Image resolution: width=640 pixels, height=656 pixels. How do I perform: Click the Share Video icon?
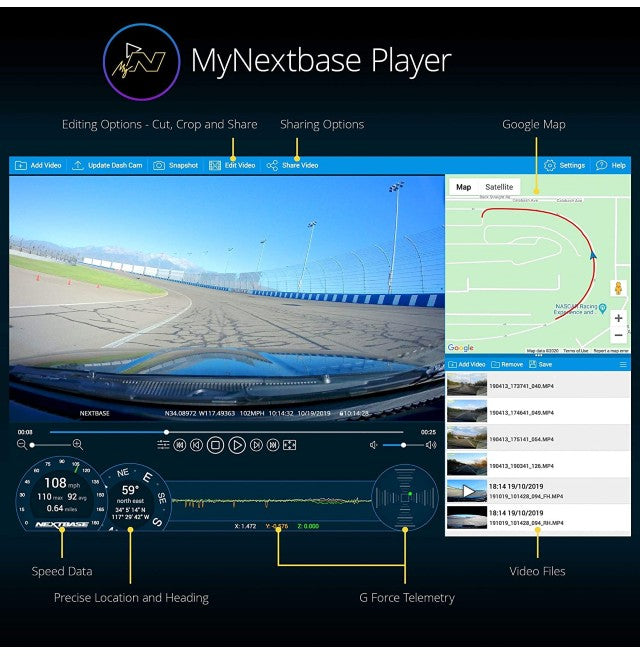272,165
